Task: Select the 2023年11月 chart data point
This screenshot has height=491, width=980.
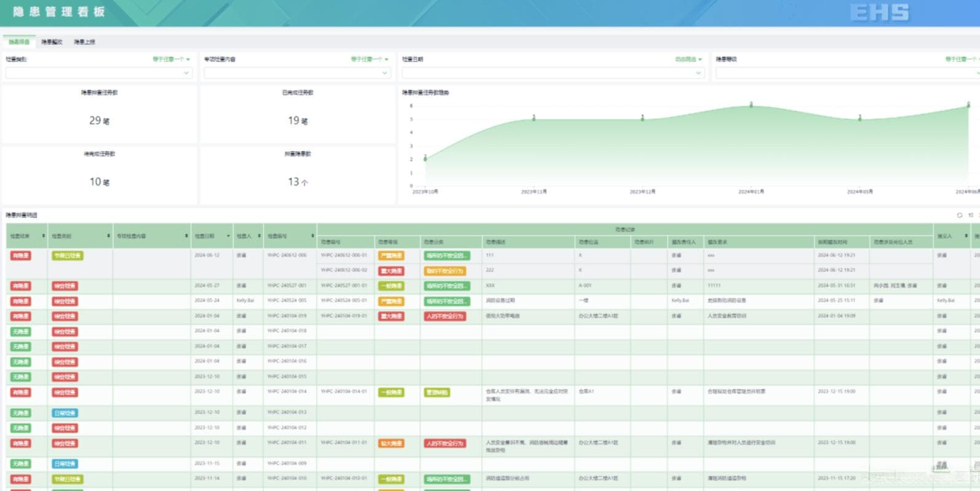Action: [534, 119]
